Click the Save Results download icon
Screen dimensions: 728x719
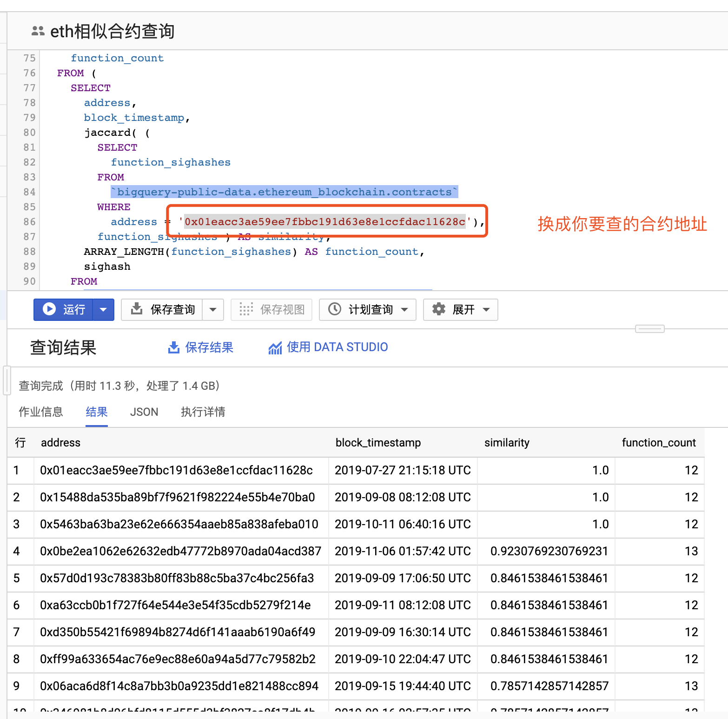(174, 347)
